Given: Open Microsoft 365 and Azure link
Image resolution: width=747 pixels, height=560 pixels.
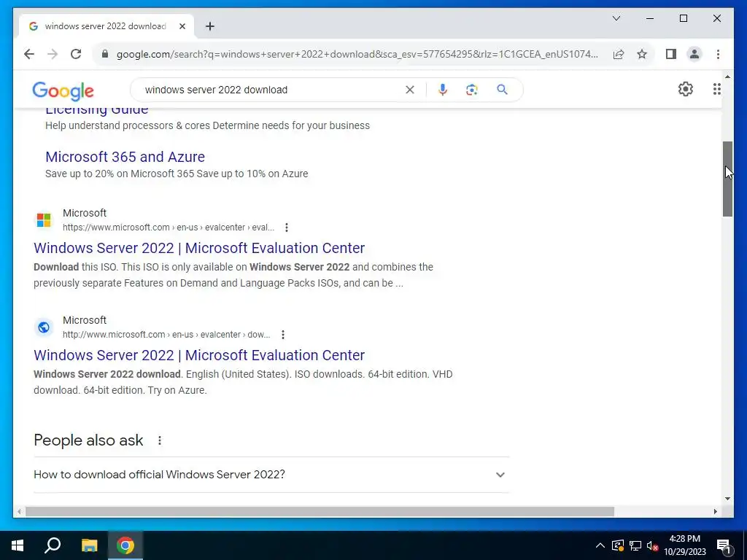Looking at the screenshot, I should (125, 157).
